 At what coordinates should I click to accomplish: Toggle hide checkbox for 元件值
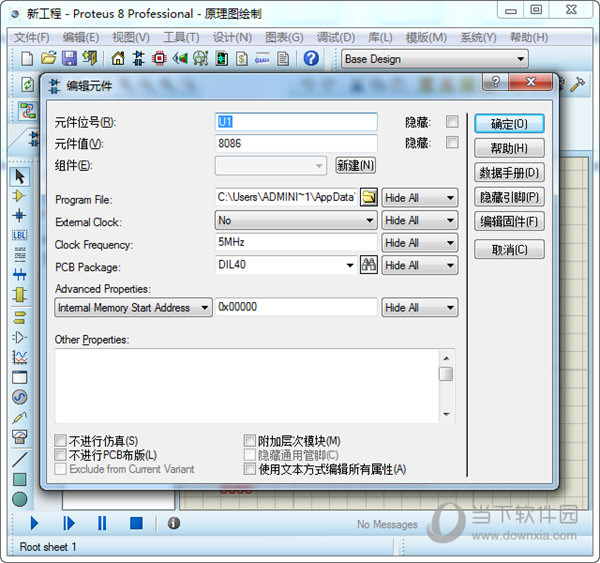[452, 143]
